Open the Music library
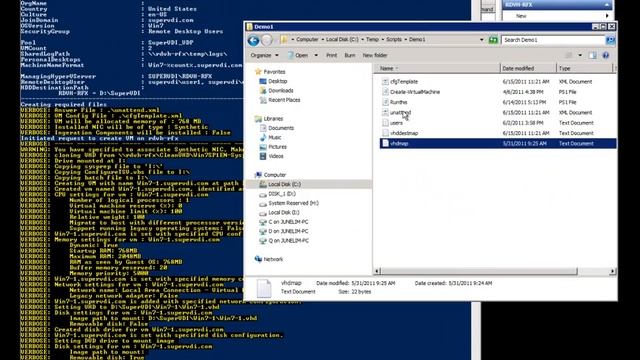Screen dimensions: 640x360 point(275,138)
